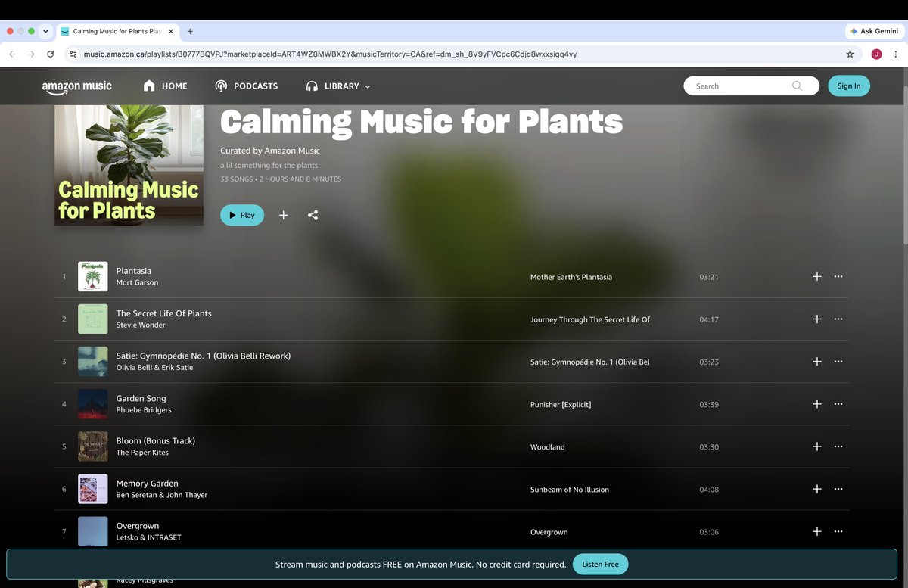
Task: Click the Listen Free button
Action: [x=600, y=564]
